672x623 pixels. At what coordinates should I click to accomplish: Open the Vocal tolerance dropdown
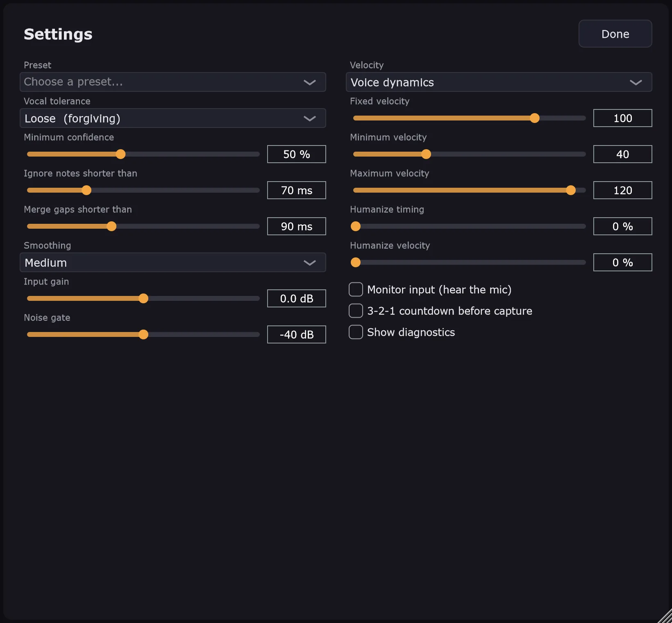173,118
